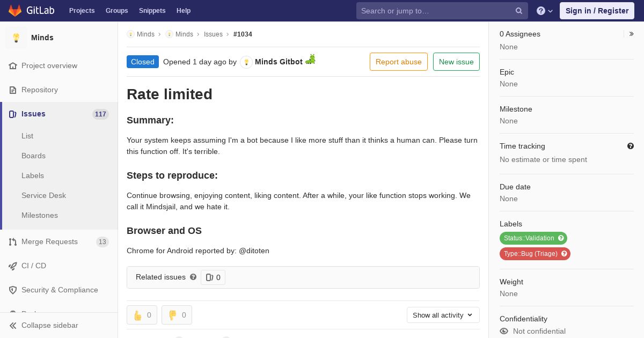Click the CI / CD rocket icon
Image resolution: width=644 pixels, height=338 pixels.
coord(13,266)
